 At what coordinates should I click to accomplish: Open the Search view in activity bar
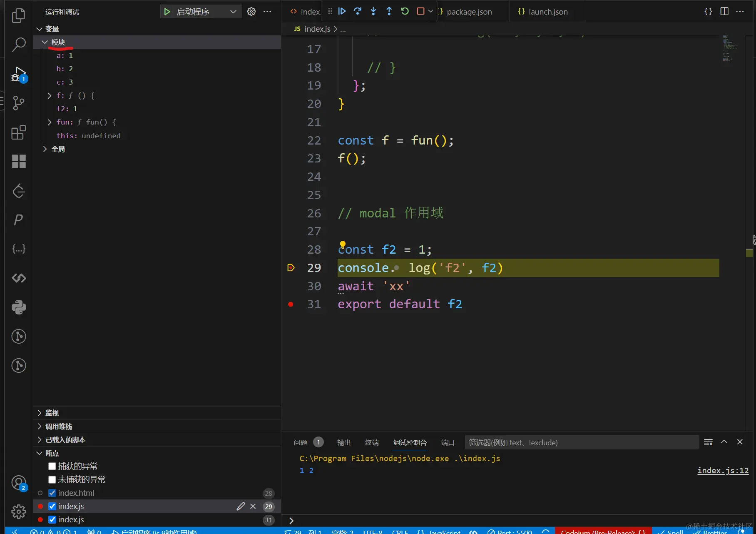(18, 44)
